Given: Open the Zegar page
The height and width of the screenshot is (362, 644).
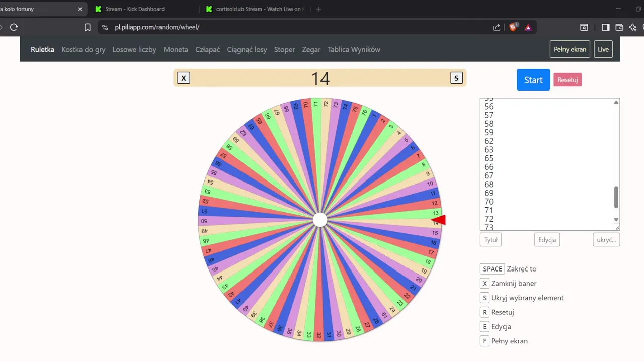Looking at the screenshot, I should click(x=311, y=49).
